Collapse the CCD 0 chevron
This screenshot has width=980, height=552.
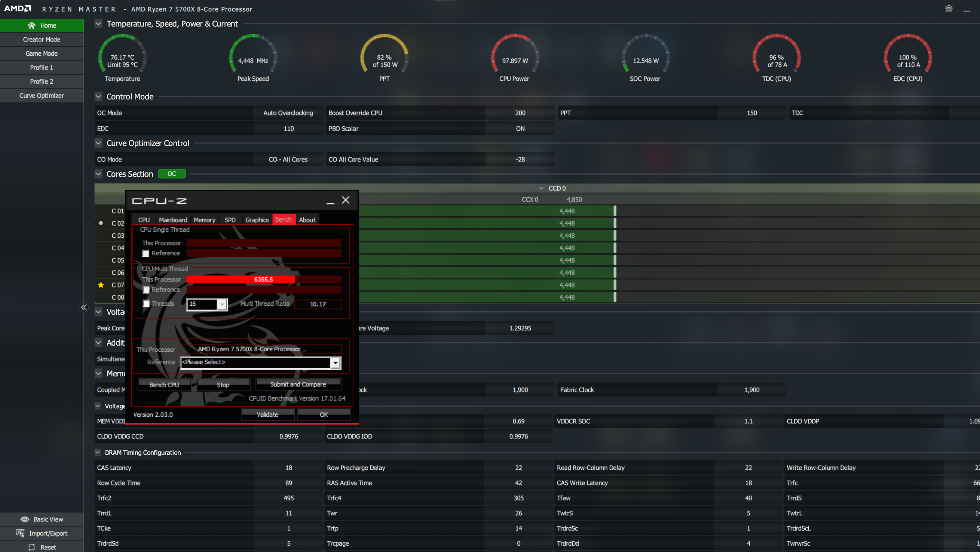tap(541, 188)
